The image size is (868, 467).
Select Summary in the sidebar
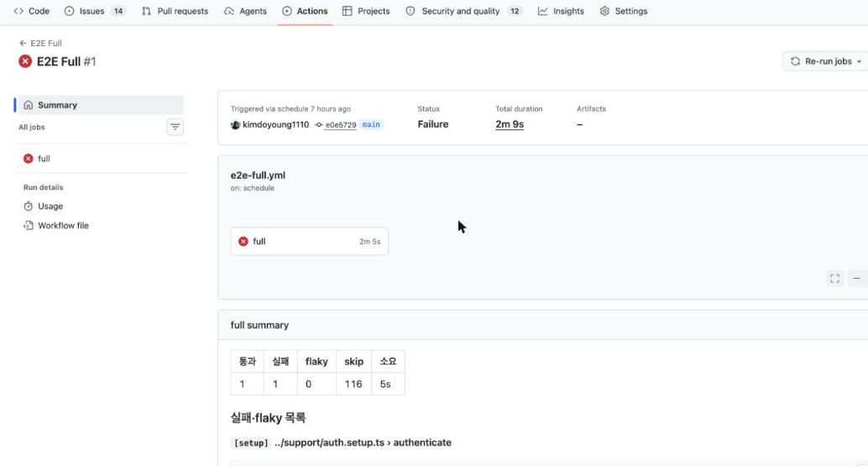pos(101,105)
